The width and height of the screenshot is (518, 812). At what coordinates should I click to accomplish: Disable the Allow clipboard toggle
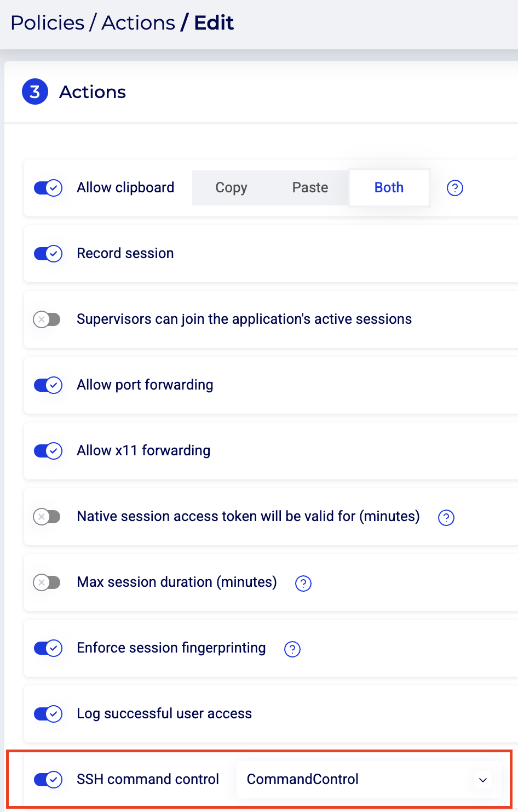[48, 188]
